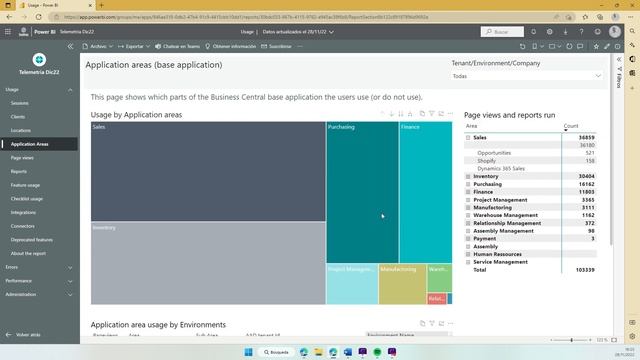This screenshot has height=360, width=640.
Task: Expand the Administration navigation section
Action: (x=70, y=295)
